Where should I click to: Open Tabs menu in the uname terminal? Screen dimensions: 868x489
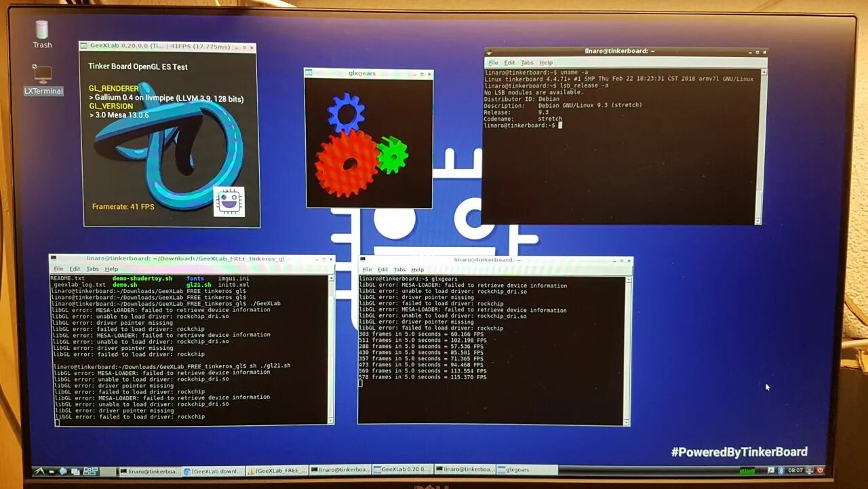click(x=527, y=62)
